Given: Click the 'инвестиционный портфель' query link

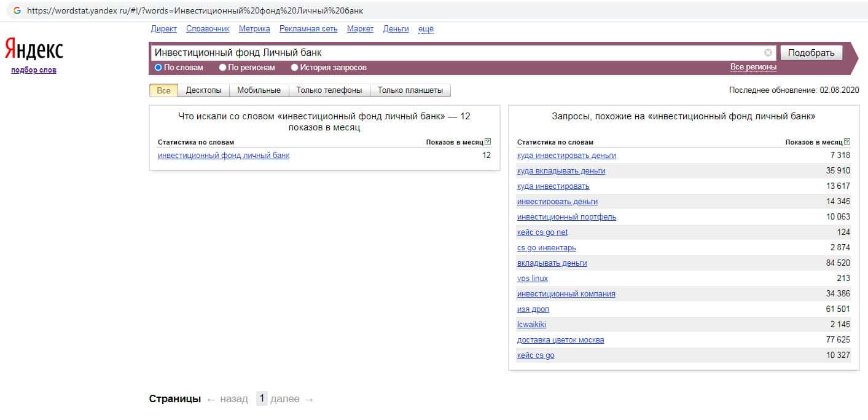Looking at the screenshot, I should (x=566, y=217).
